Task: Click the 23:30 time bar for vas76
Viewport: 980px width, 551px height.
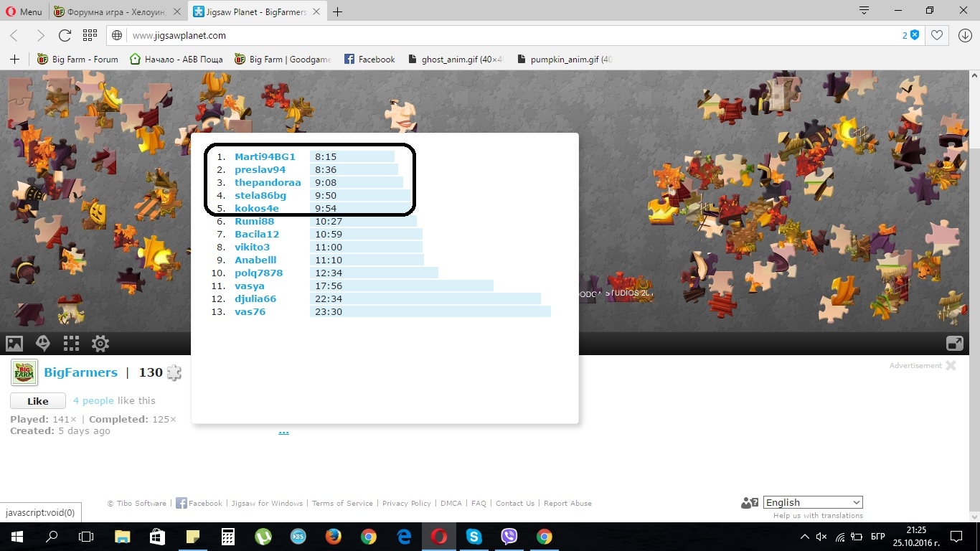Action: [430, 311]
